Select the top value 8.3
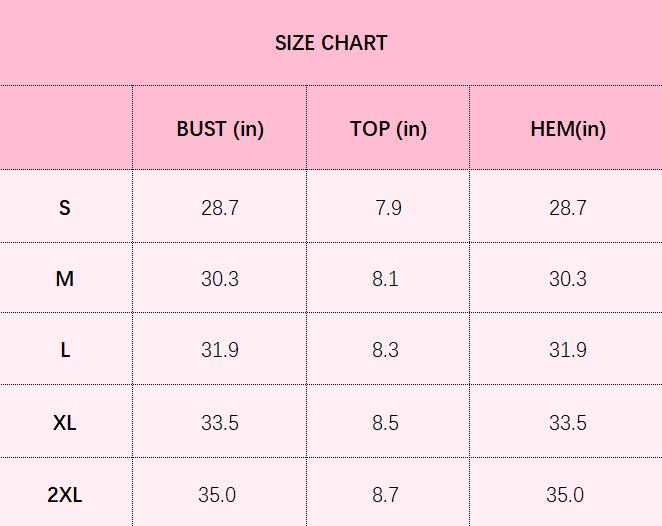 tap(385, 350)
